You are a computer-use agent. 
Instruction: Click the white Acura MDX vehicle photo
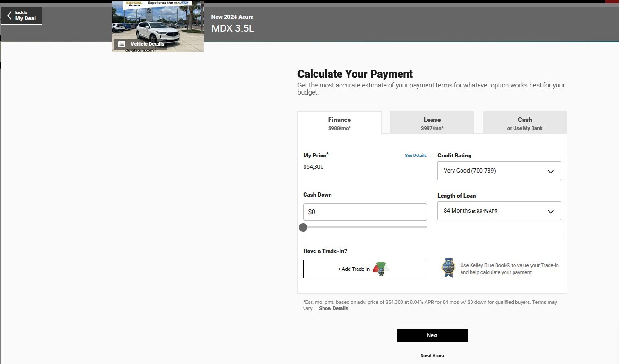tap(157, 26)
